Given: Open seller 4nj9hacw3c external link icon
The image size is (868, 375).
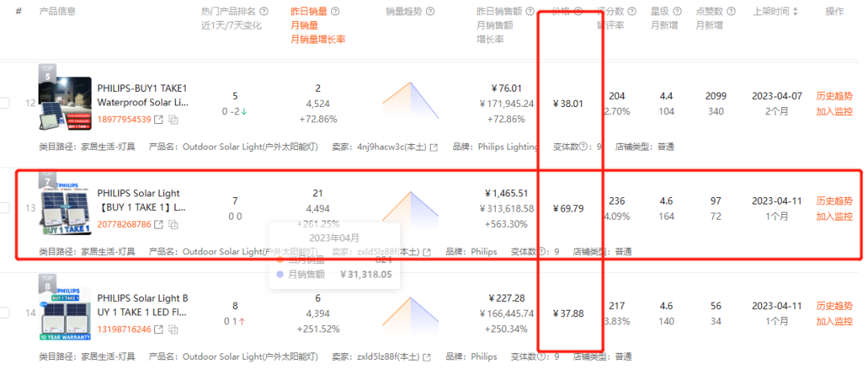Looking at the screenshot, I should (x=434, y=147).
